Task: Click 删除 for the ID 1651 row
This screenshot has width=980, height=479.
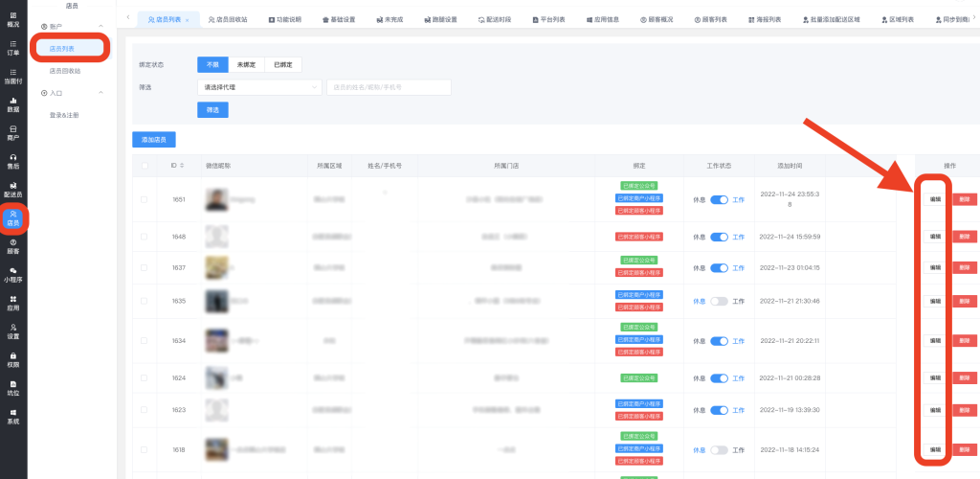Action: [965, 199]
